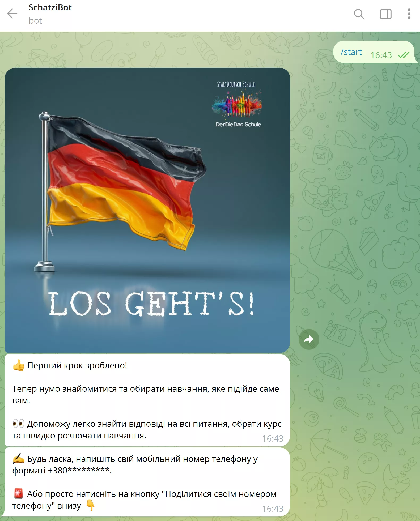Screen dimensions: 420x521
Task: Open the German flag image
Action: point(147,210)
